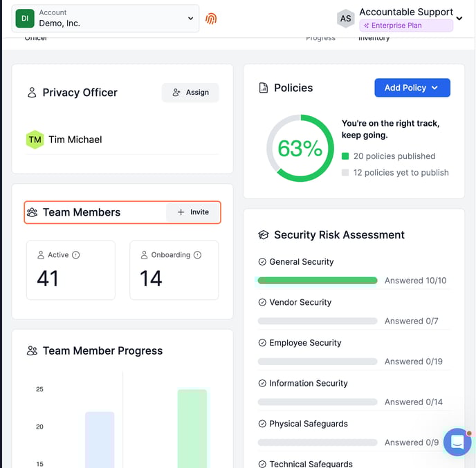This screenshot has height=468, width=476.
Task: Click the 'Answered 0/7' text
Action: pos(412,321)
